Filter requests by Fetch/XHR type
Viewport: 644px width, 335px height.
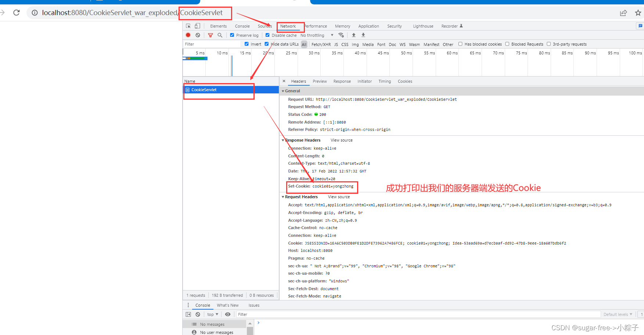click(x=321, y=44)
